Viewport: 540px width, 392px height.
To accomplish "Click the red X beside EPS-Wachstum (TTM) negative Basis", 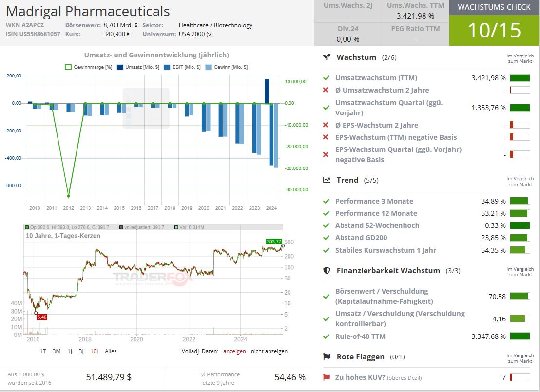I will point(326,137).
